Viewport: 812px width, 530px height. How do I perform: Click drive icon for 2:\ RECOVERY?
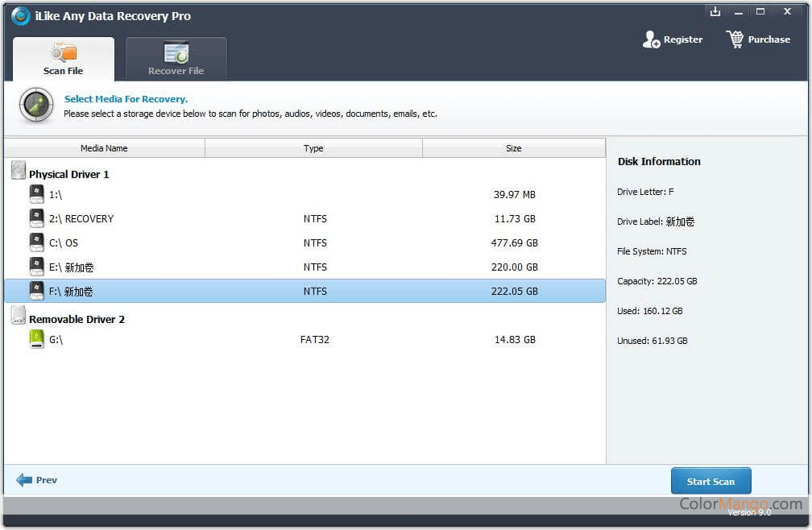(37, 218)
